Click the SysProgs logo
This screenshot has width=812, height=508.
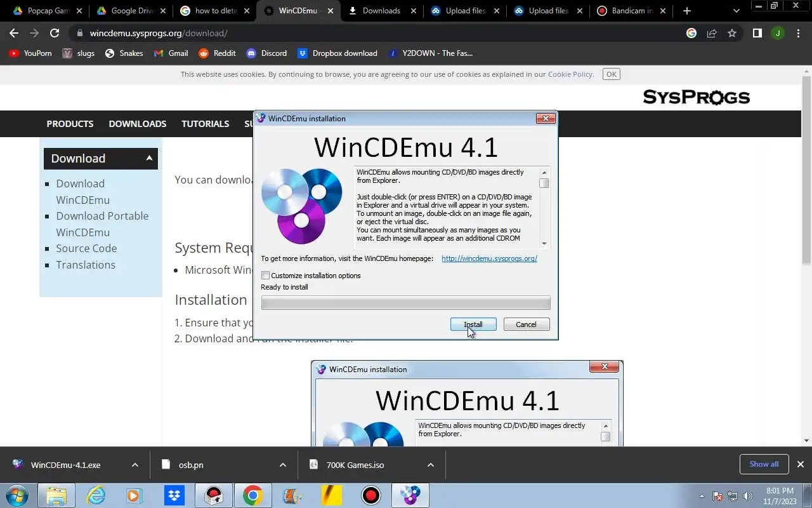click(x=697, y=97)
